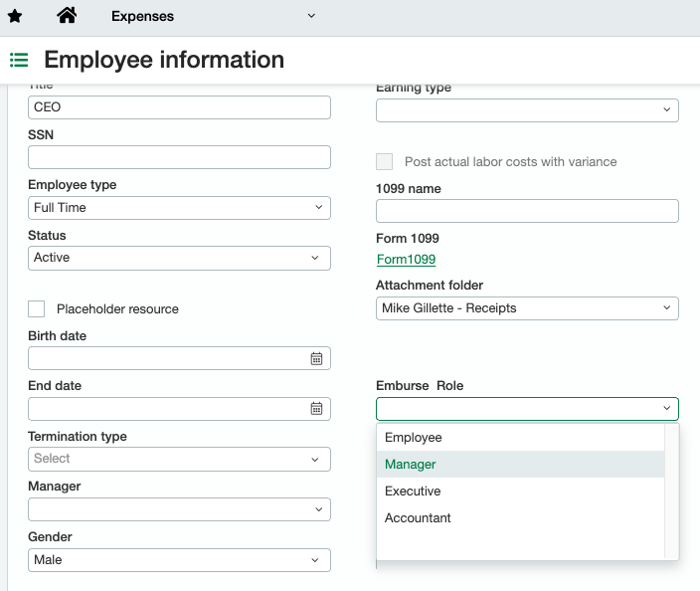This screenshot has height=591, width=700.
Task: Click the Expenses module label
Action: [x=142, y=16]
